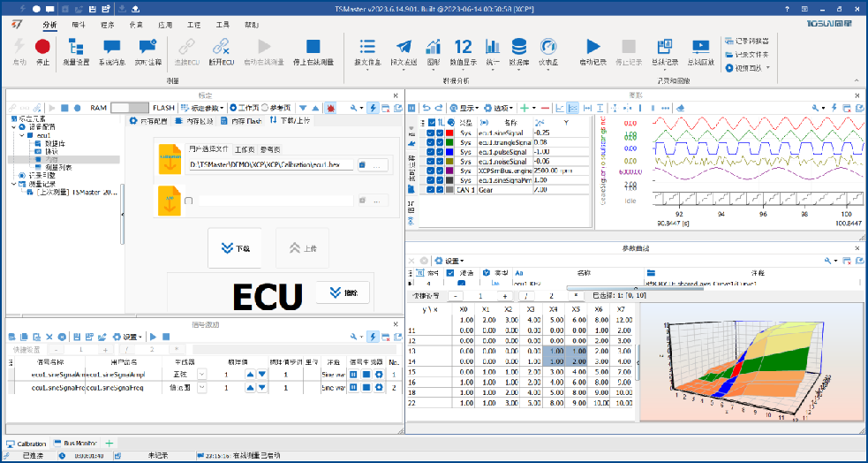Open Bus Replay (总线回放) monitor icon

[x=701, y=47]
